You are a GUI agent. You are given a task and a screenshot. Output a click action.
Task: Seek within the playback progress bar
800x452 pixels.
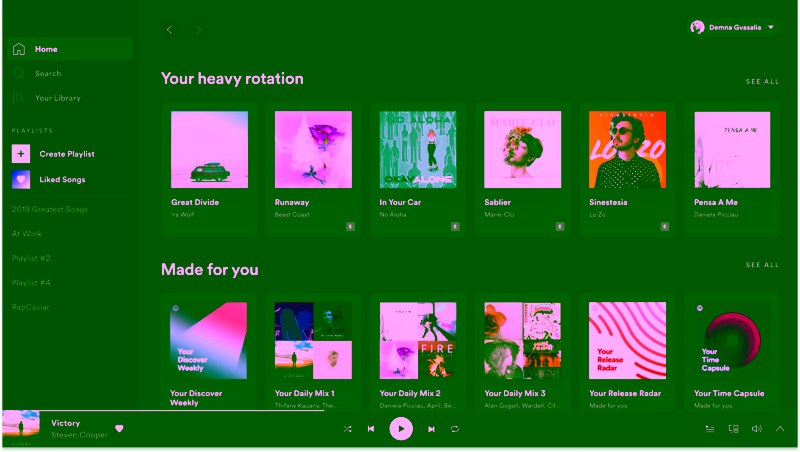(400, 410)
